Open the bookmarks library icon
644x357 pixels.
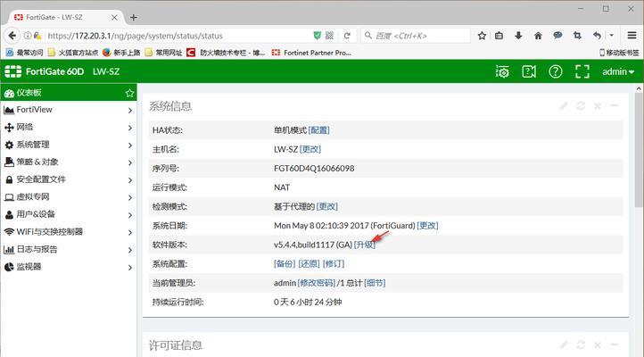tap(499, 36)
